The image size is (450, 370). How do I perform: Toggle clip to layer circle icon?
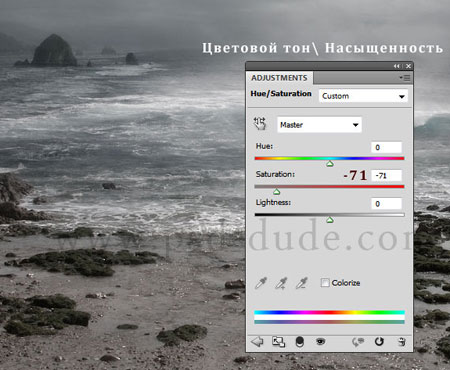(x=300, y=342)
